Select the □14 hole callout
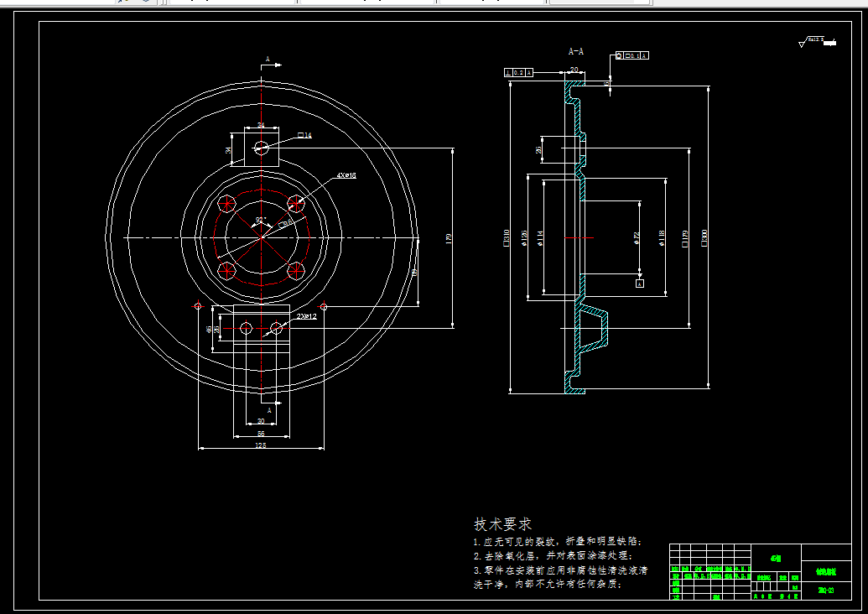 [x=304, y=135]
